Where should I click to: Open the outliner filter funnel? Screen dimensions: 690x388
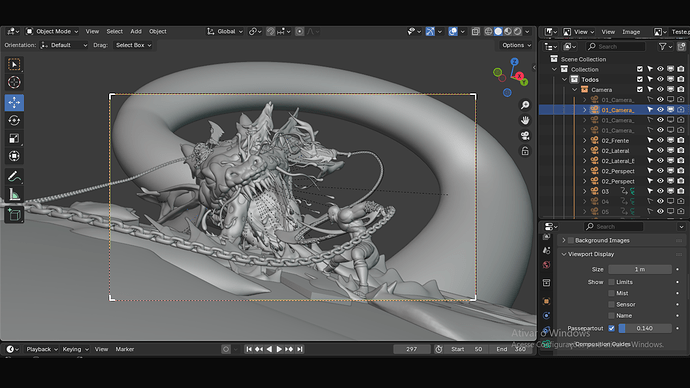[662, 47]
